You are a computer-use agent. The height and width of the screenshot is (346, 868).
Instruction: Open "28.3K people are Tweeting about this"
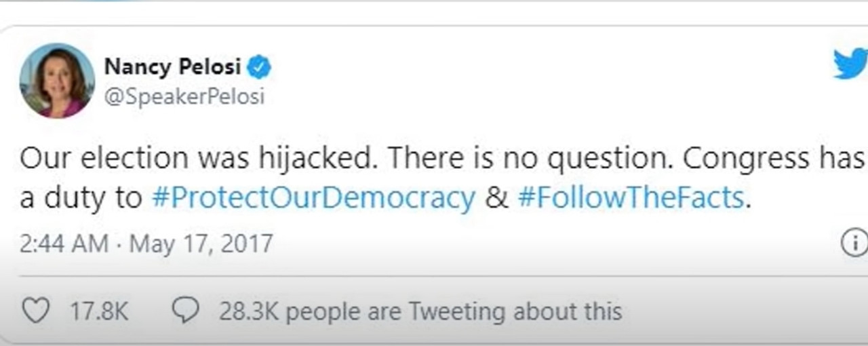[x=420, y=312]
